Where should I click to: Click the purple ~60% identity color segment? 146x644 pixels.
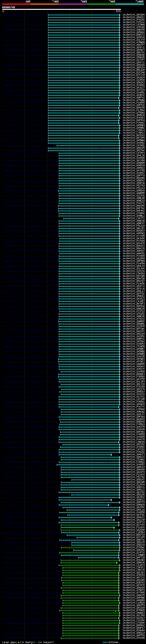click(73, 4)
